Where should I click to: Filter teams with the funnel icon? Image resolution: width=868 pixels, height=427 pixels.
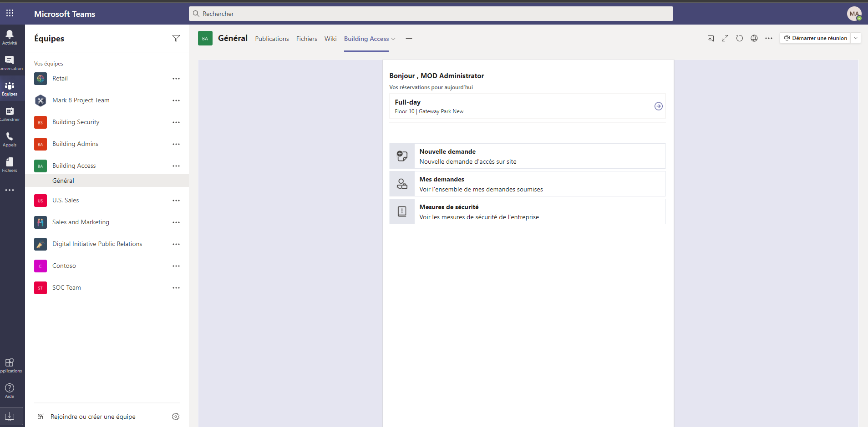tap(176, 38)
